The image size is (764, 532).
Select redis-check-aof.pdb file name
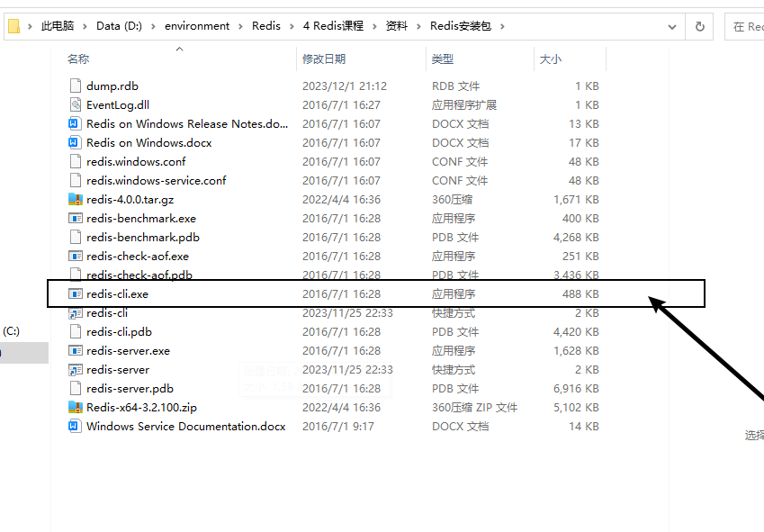coord(139,275)
